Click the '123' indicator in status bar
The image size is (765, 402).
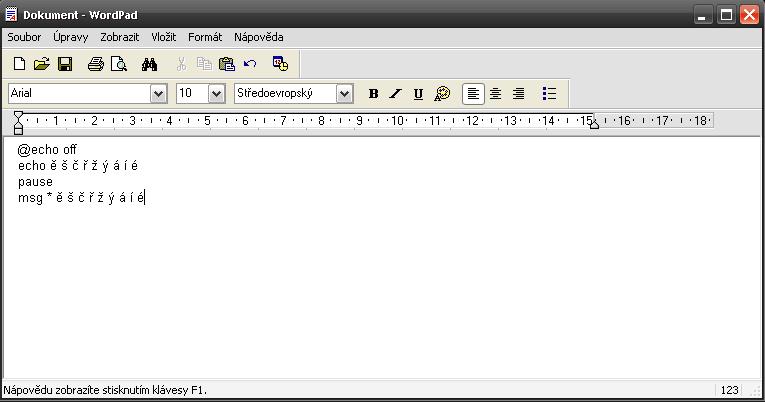coord(729,390)
